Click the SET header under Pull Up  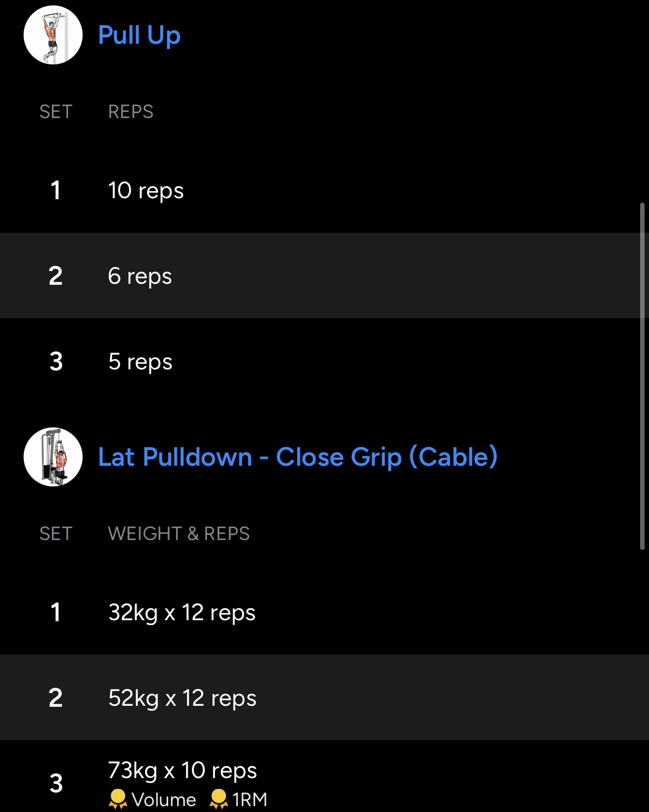click(x=56, y=112)
